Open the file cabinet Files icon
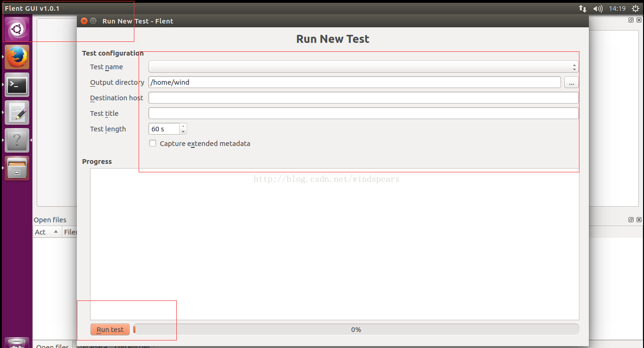 click(17, 168)
